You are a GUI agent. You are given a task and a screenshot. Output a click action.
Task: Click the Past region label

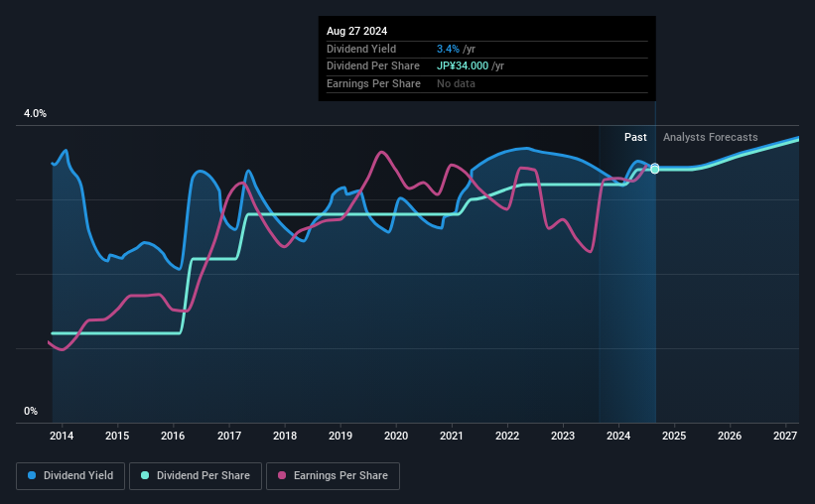click(635, 137)
